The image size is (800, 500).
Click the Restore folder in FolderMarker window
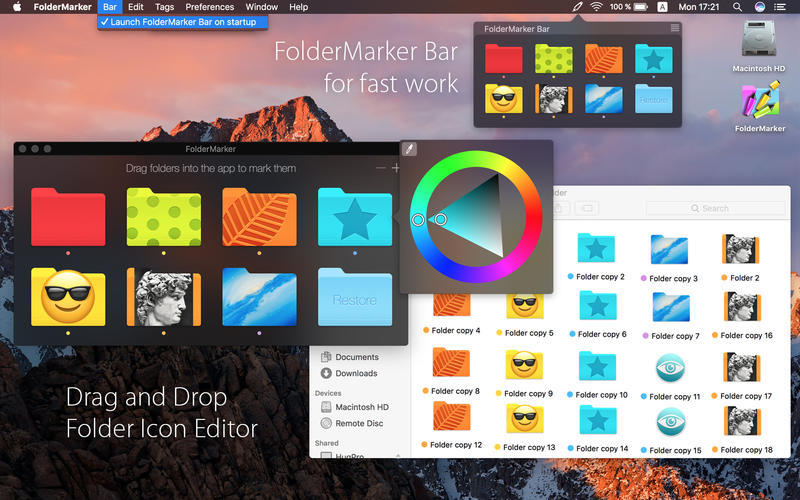pyautogui.click(x=355, y=297)
